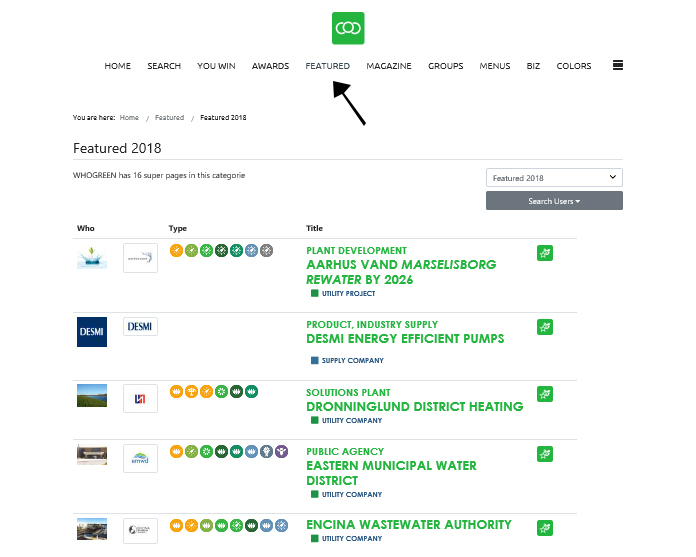Click blue type icon in Aarhus row
Viewport: 696px width, 557px height.
[251, 251]
